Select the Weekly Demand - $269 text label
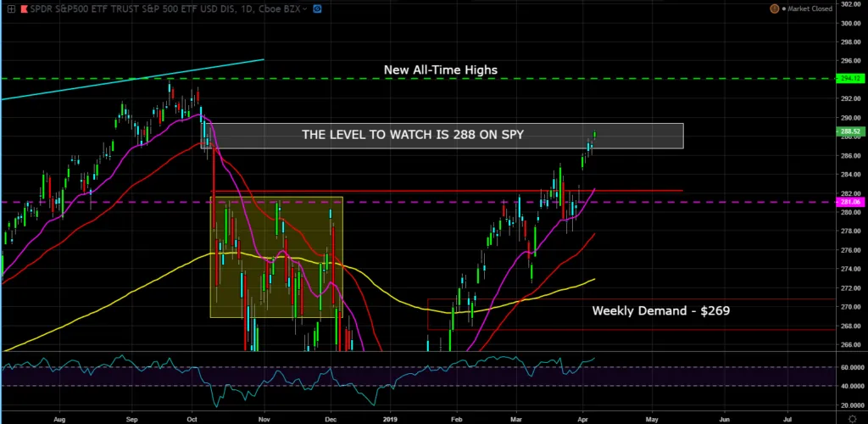This screenshot has width=868, height=424. click(x=660, y=311)
